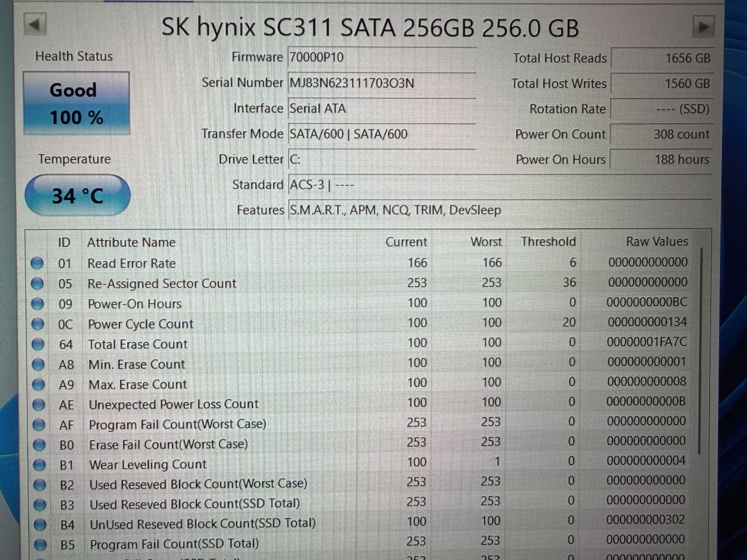Image resolution: width=747 pixels, height=560 pixels.
Task: Click worst value 1 for Wear Leveling Count
Action: point(497,462)
